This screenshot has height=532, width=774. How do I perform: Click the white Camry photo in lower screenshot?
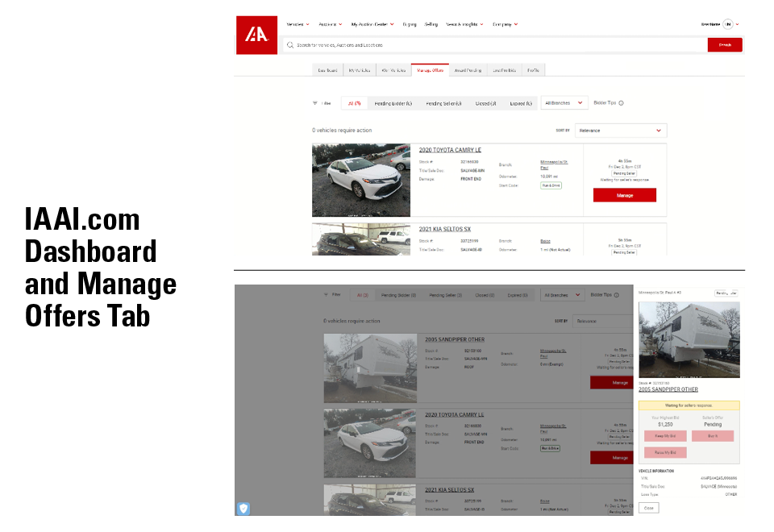coord(370,443)
